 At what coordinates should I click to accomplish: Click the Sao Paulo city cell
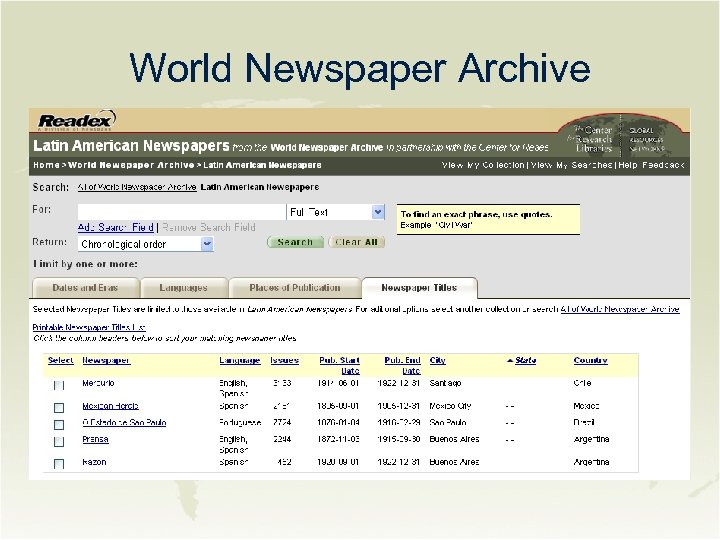[x=448, y=422]
